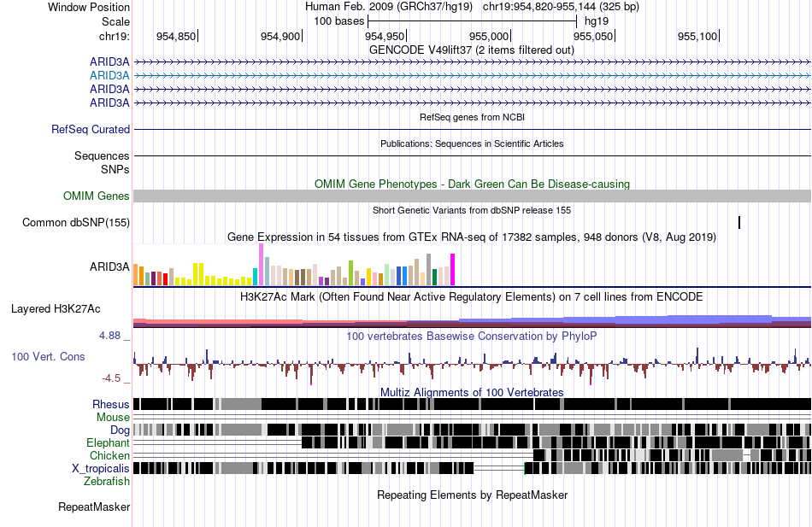Click the ARID3A label beside GTEx bars
This screenshot has height=527, width=812.
[109, 267]
